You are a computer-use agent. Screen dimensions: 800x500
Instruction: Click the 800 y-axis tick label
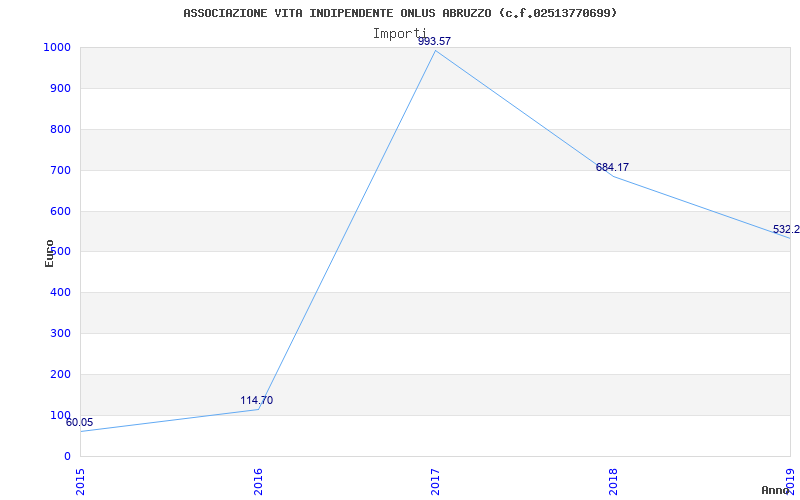click(60, 129)
